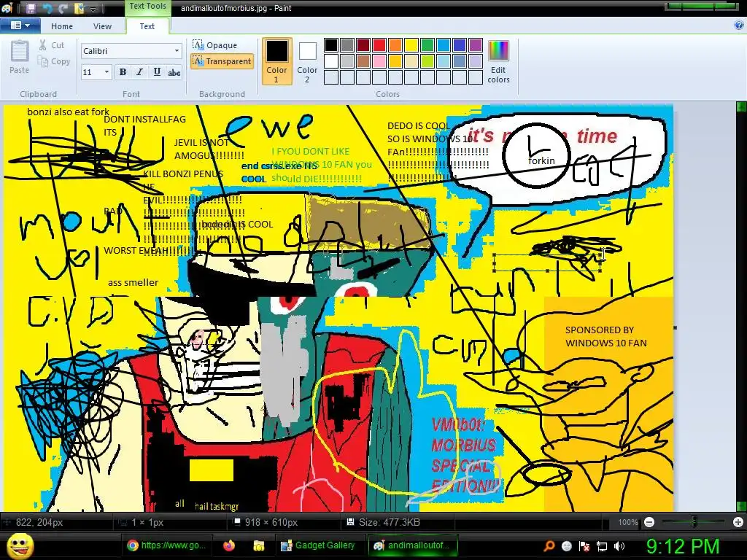Activate the Color 2 button
Image resolution: width=747 pixels, height=560 pixels.
coord(307,62)
